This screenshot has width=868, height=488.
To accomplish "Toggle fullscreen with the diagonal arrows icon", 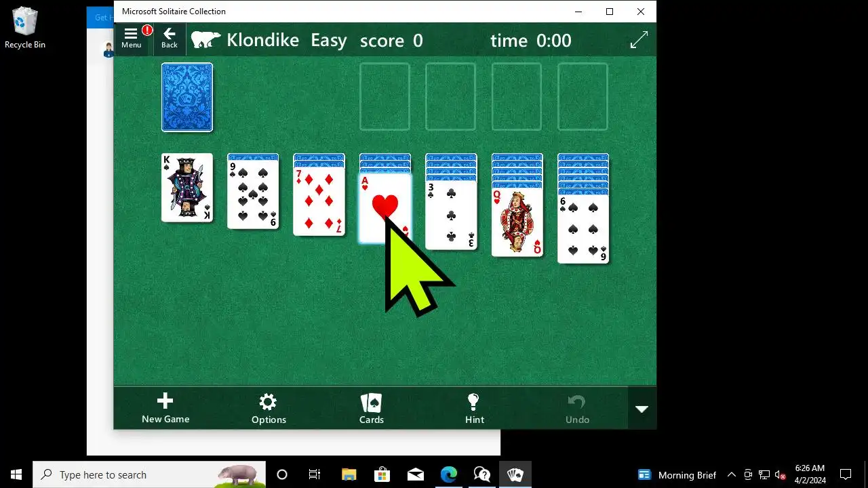I will point(639,40).
